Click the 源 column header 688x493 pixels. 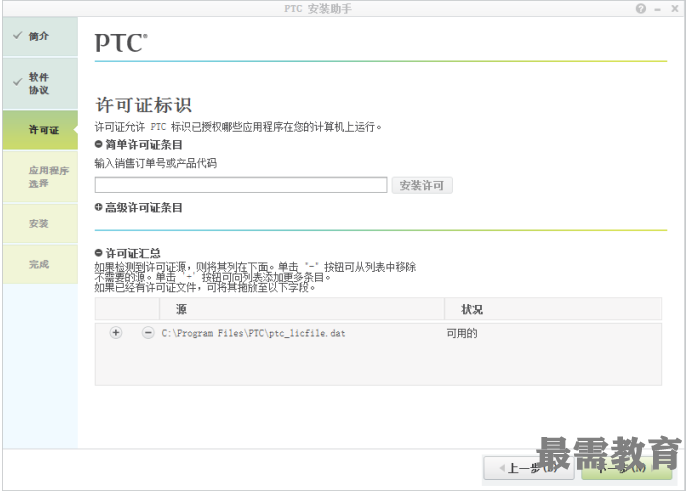[302, 309]
